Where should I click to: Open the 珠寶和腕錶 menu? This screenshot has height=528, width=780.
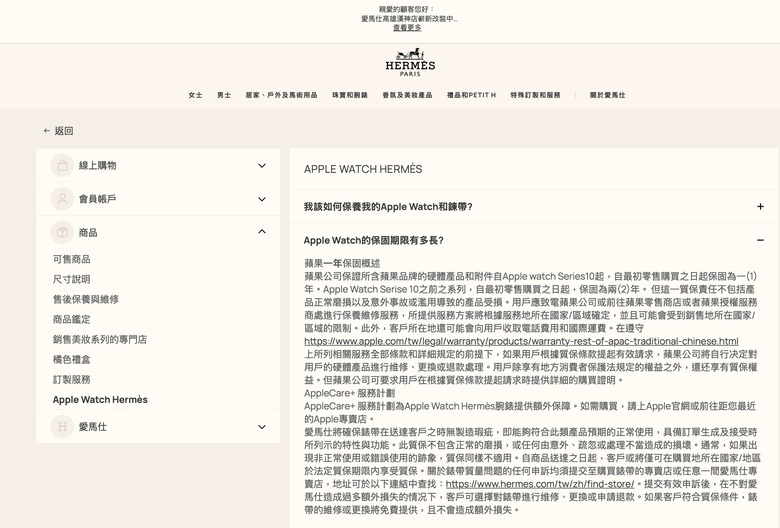(x=350, y=95)
